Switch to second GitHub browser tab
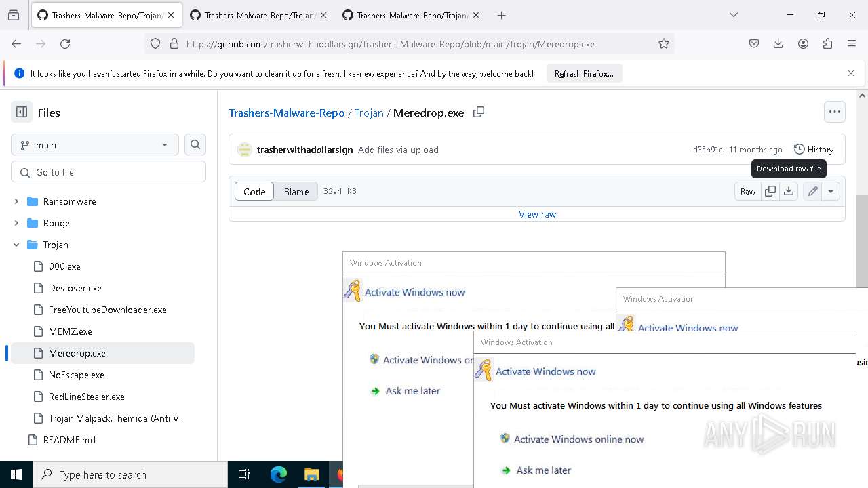This screenshot has height=488, width=868. [x=258, y=15]
